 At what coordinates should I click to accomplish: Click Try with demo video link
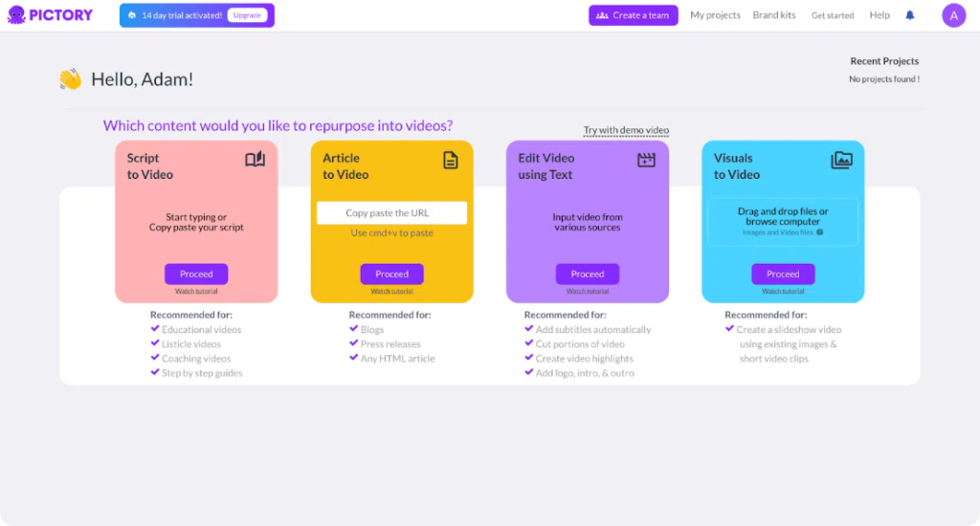626,130
